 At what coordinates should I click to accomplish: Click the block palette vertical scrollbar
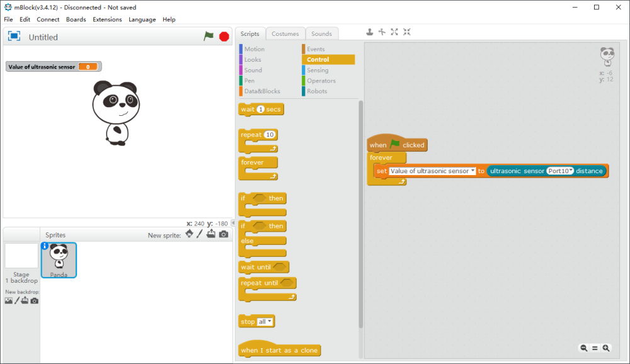361,213
